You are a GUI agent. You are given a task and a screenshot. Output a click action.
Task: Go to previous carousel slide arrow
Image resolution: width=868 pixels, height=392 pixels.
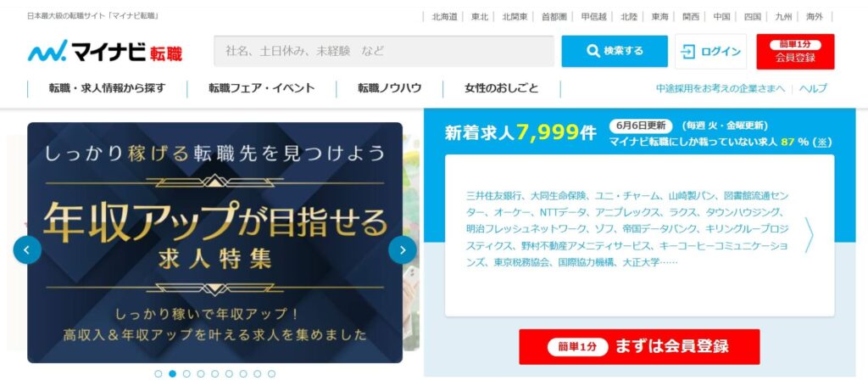27,249
